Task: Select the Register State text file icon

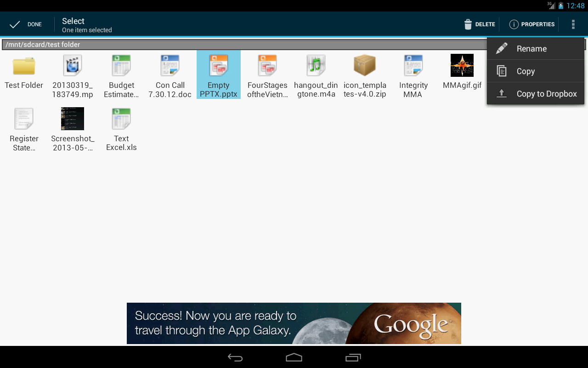Action: (x=24, y=119)
